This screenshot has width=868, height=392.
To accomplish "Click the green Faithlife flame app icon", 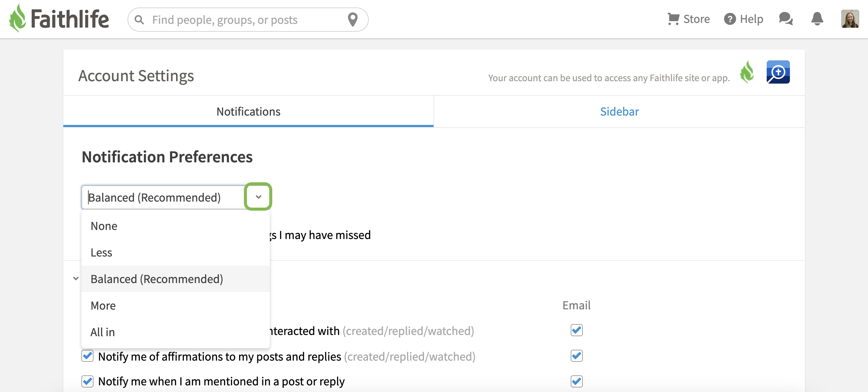I will click(x=747, y=72).
